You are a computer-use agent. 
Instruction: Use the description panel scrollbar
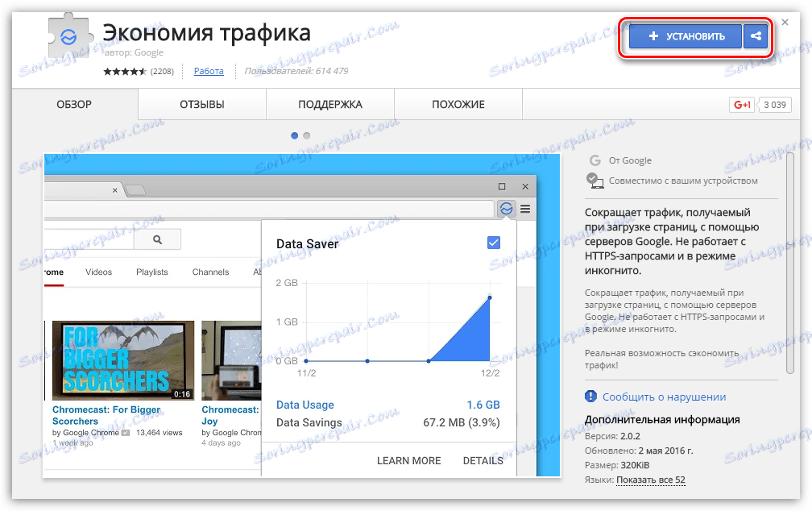tap(789, 264)
